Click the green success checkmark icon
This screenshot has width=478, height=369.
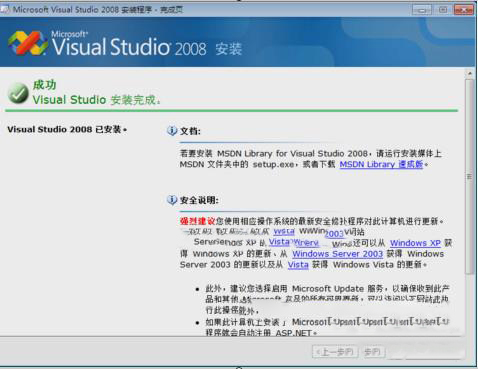pos(18,93)
